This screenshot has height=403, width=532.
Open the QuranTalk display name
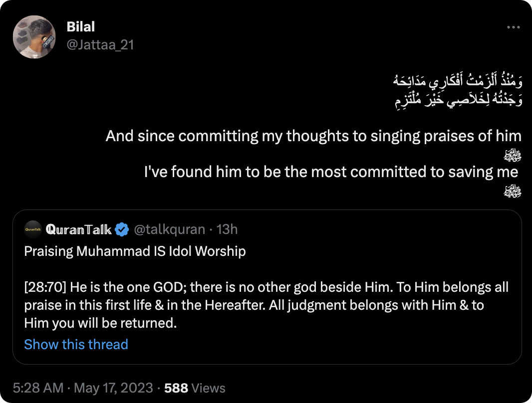[78, 229]
